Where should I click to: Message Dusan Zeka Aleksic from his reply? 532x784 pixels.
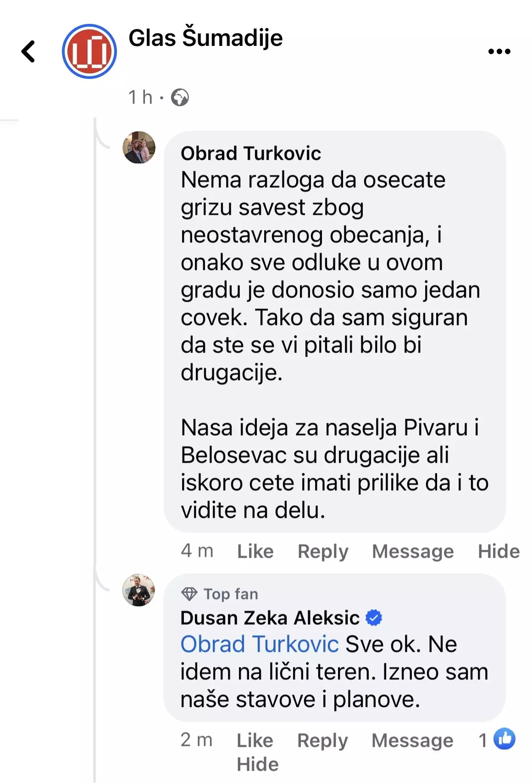tap(412, 740)
